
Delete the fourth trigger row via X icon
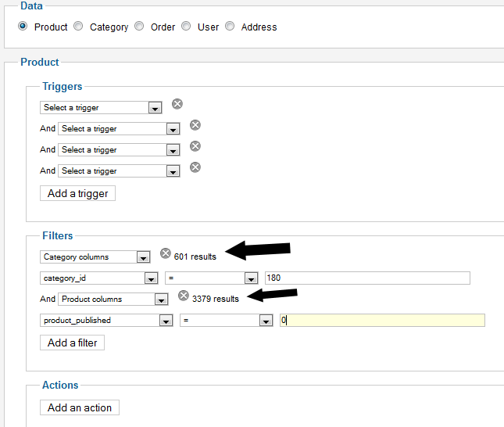click(x=195, y=167)
